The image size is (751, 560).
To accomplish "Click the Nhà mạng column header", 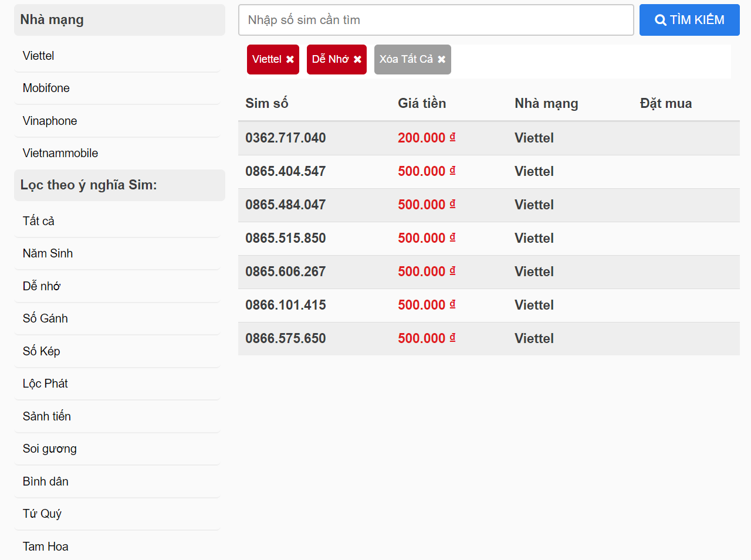I will [546, 103].
